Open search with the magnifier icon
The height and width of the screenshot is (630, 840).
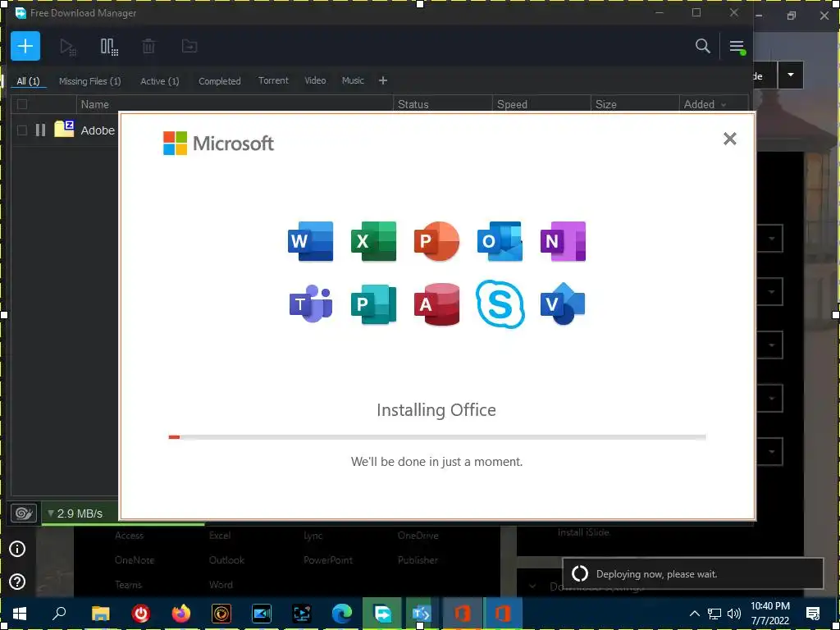pyautogui.click(x=702, y=46)
